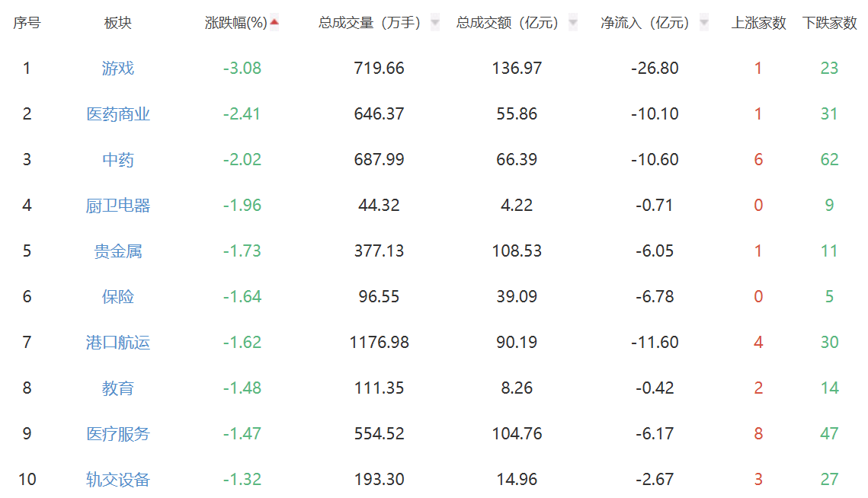Click the 下跌家数 column header

(x=829, y=23)
